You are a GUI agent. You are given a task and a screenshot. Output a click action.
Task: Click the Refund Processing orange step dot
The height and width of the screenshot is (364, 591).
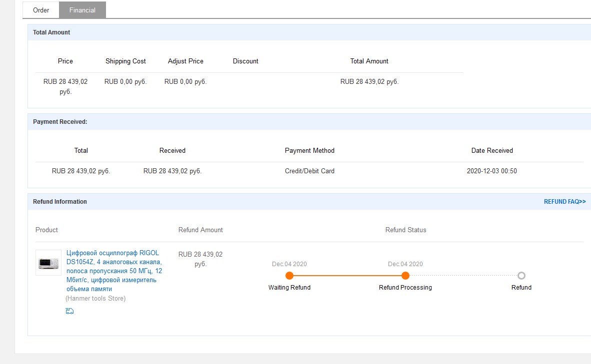[405, 276]
